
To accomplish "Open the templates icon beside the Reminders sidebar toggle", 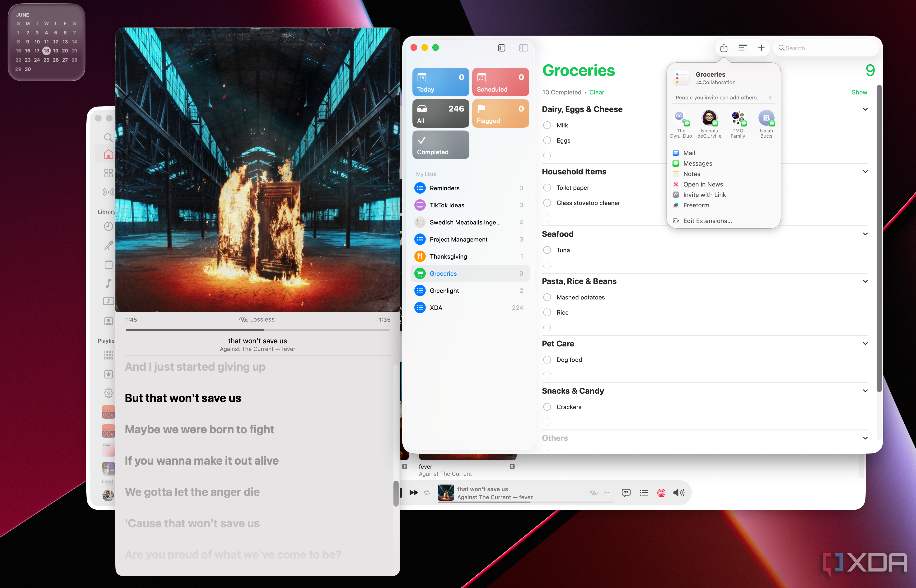I will coord(502,48).
